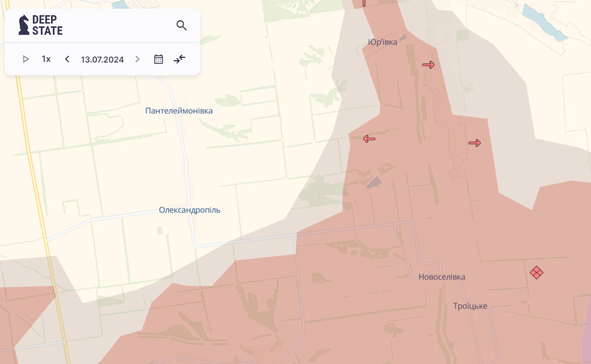The width and height of the screenshot is (591, 364).
Task: Click the lowest right-pointing attack arrow
Action: [475, 143]
